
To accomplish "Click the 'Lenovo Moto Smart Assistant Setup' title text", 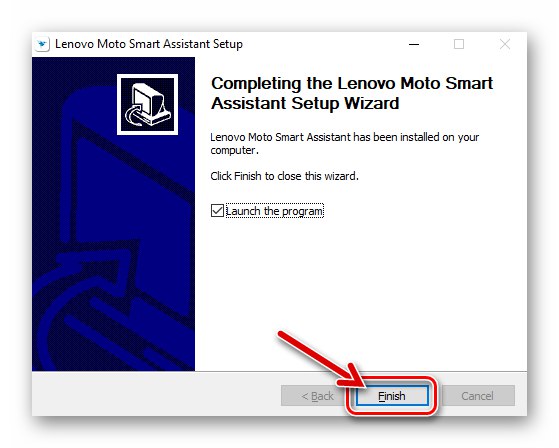I will click(149, 44).
